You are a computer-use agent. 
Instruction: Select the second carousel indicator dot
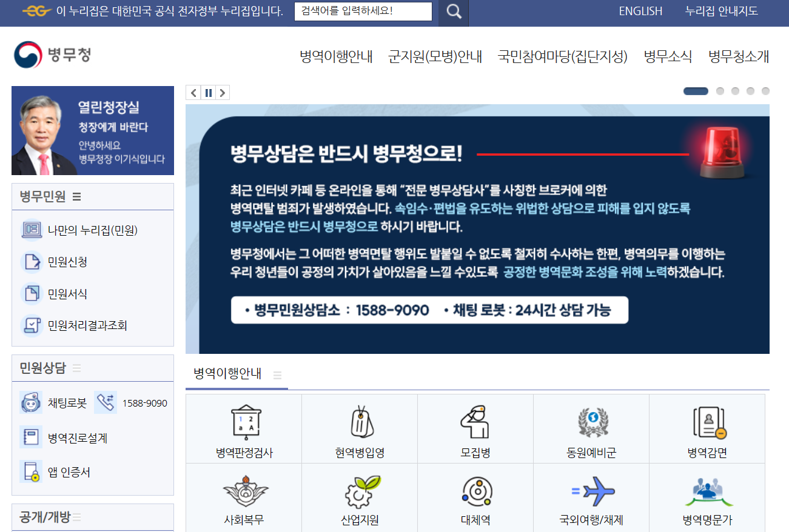pyautogui.click(x=720, y=91)
